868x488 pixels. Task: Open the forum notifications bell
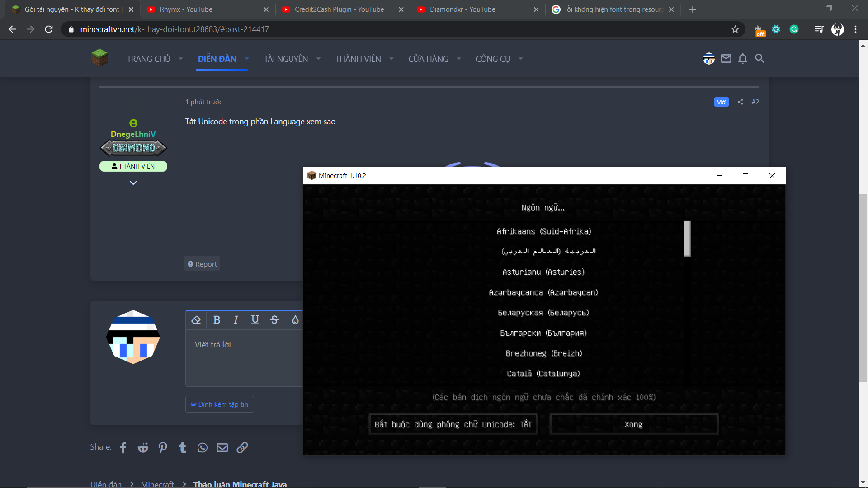742,59
